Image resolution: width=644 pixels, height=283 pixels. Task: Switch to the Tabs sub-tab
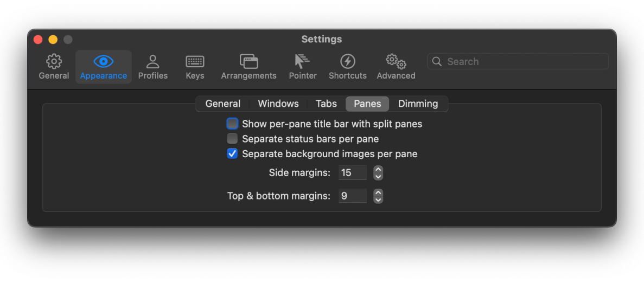pos(326,104)
